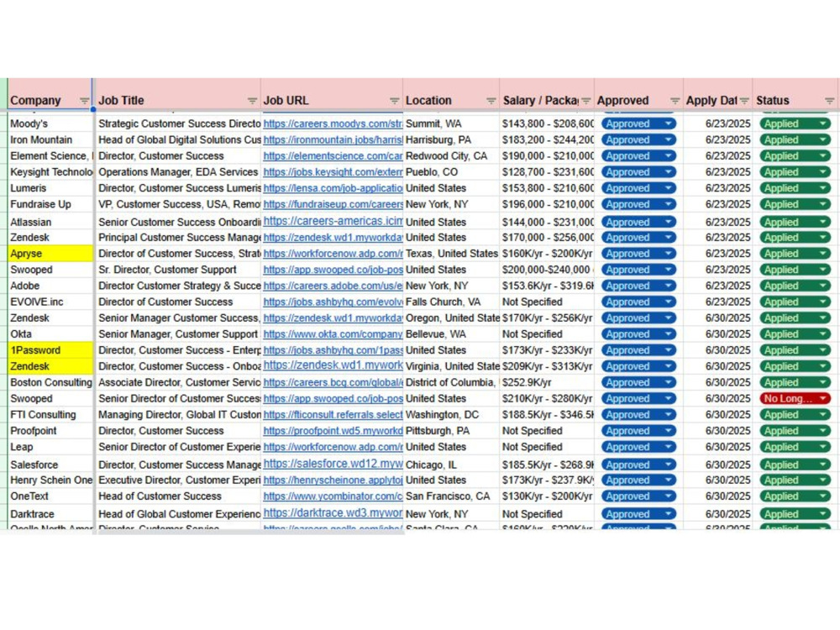Open the careers.adobe.com job link
Image resolution: width=840 pixels, height=630 pixels.
pos(333,286)
